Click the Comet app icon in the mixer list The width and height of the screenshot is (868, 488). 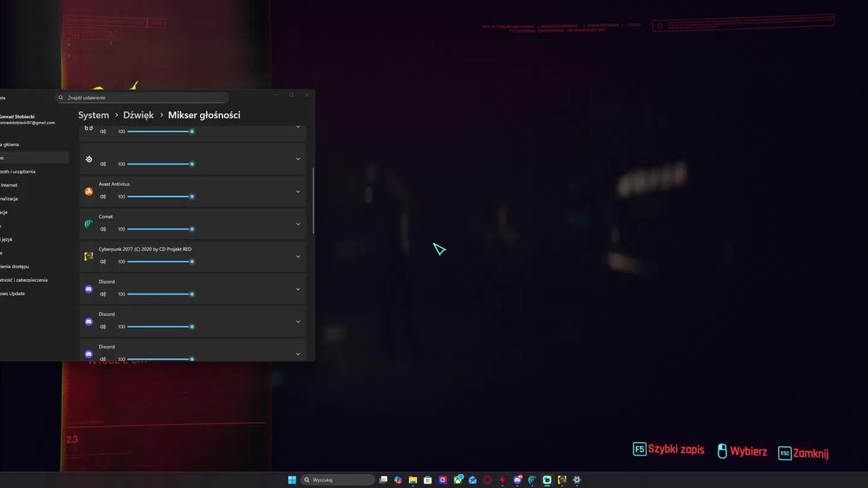pos(89,224)
